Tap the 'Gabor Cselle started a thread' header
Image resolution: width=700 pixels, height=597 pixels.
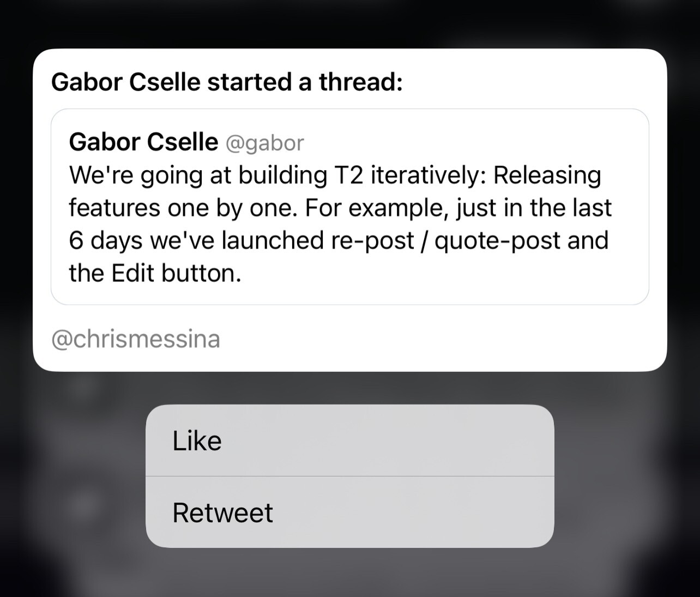(227, 82)
